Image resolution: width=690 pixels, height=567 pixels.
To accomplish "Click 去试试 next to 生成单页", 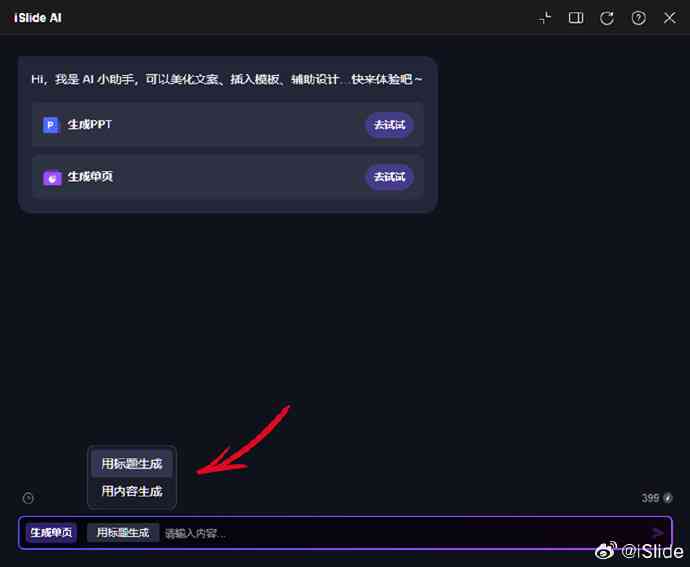I will (389, 177).
